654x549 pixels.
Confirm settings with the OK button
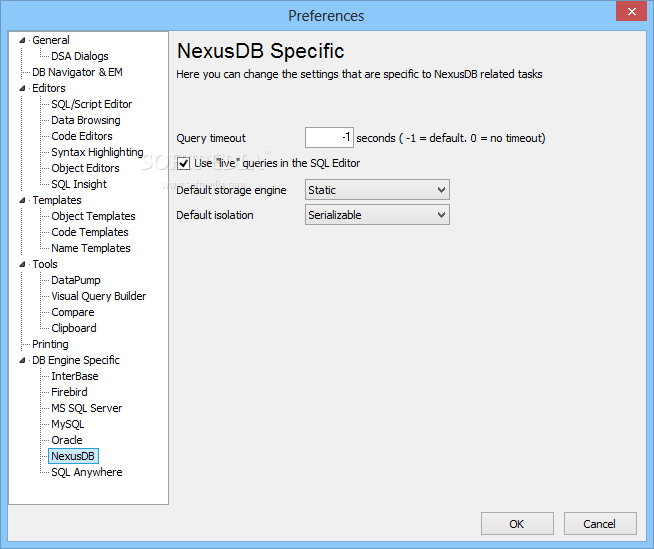click(x=517, y=524)
